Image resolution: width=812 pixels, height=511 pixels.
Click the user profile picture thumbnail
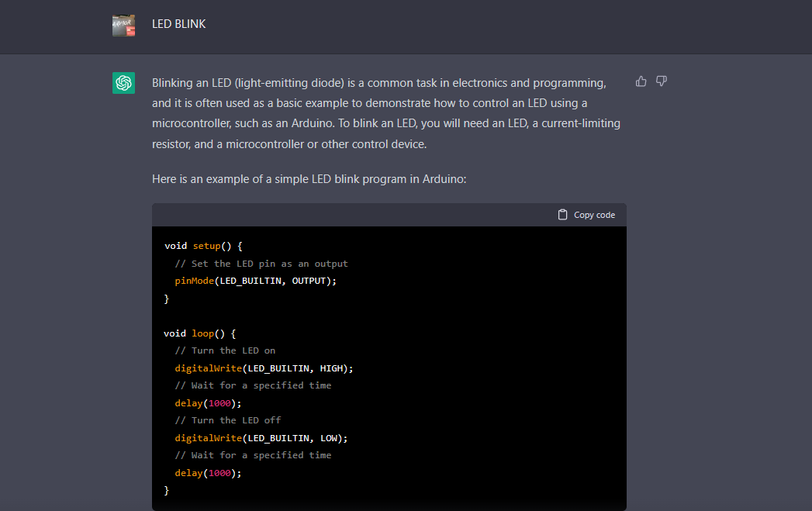coord(123,25)
